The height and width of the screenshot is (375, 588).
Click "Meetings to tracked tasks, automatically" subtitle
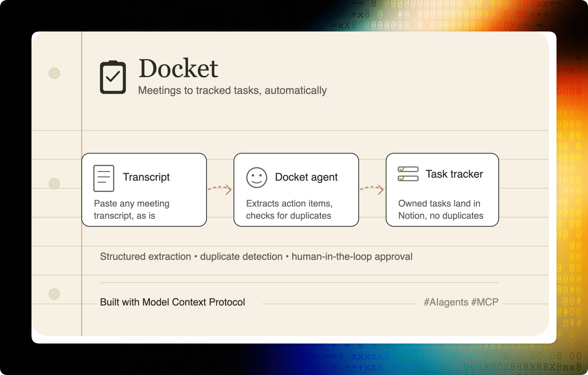tap(232, 90)
